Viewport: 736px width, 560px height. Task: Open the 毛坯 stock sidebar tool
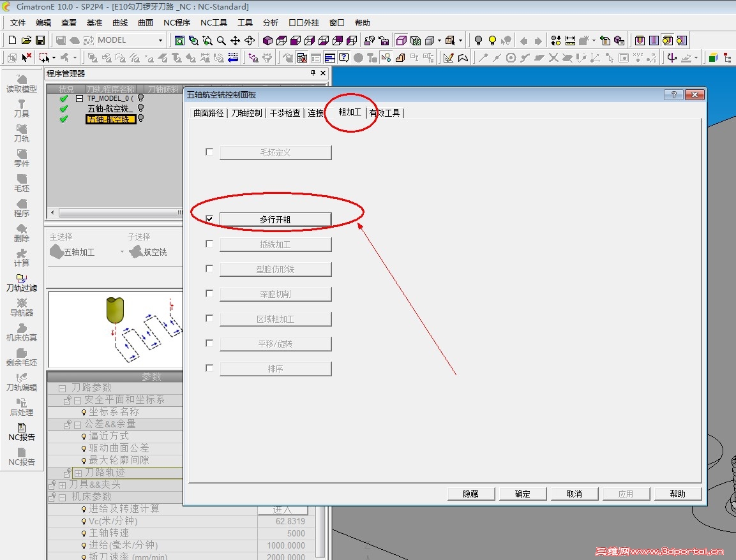[x=22, y=184]
